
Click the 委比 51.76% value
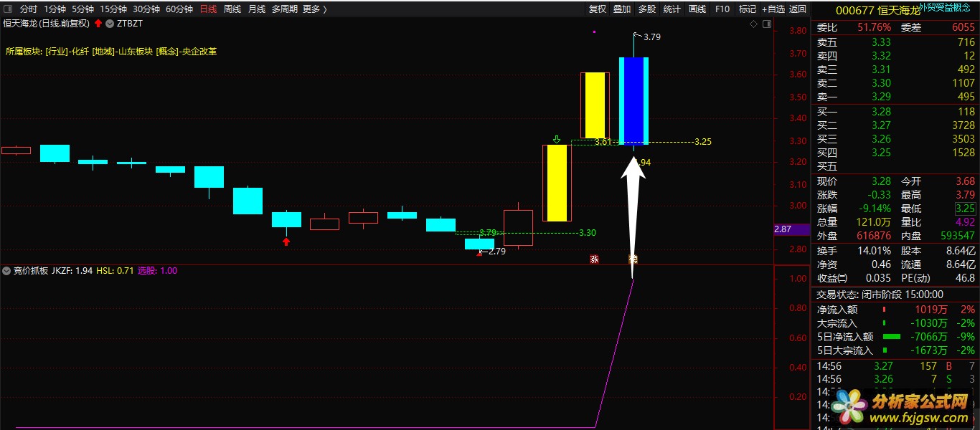(x=874, y=27)
